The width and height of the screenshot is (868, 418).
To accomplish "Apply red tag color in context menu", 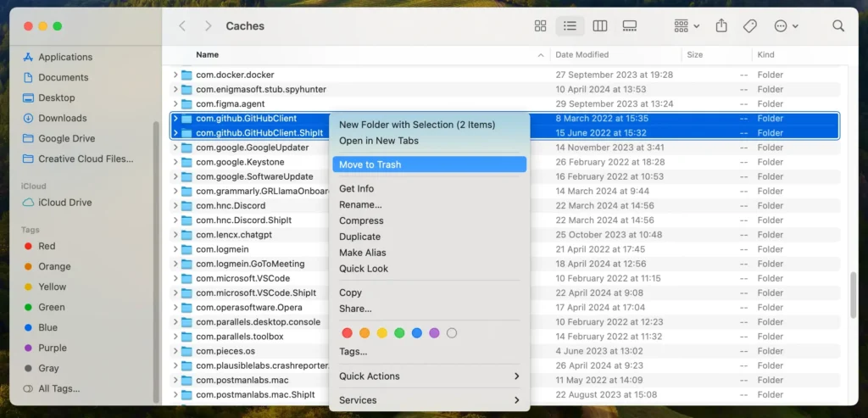I will pos(347,333).
